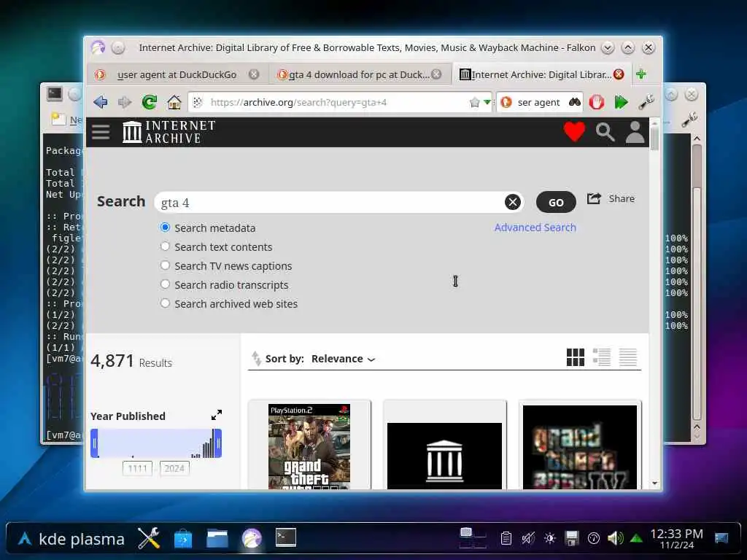747x560 pixels.
Task: Open the Falkon window menu chevron button
Action: coord(608,47)
